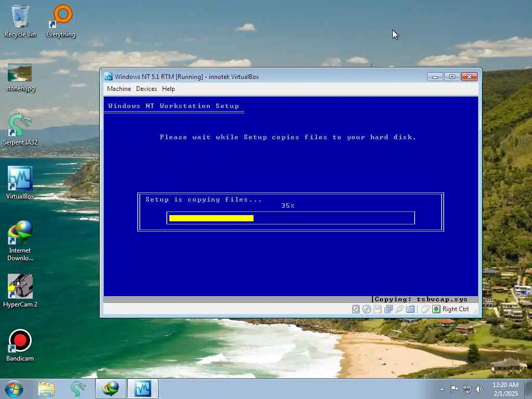Click 'Setup is copying files...' text
532x399 pixels.
pyautogui.click(x=204, y=199)
